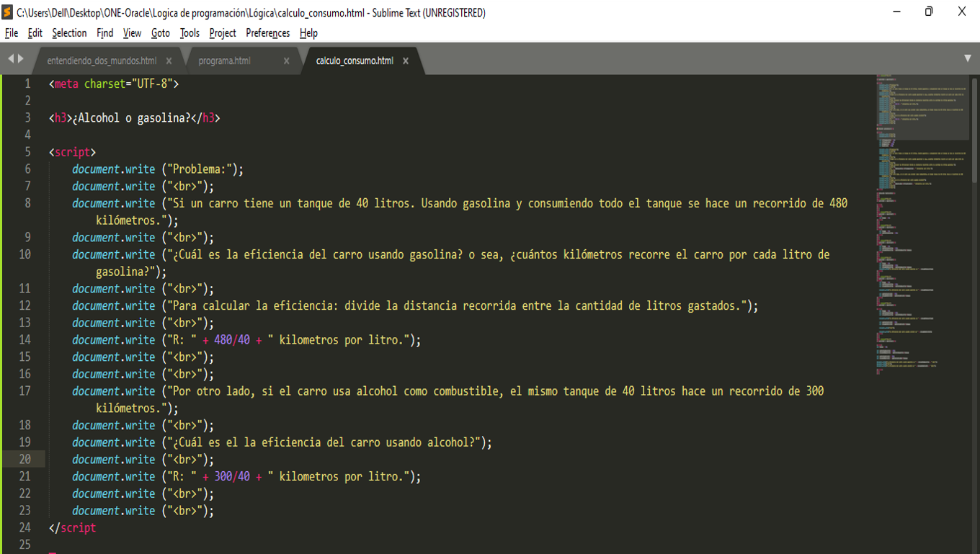Go to next tab with right arrow

click(21, 59)
